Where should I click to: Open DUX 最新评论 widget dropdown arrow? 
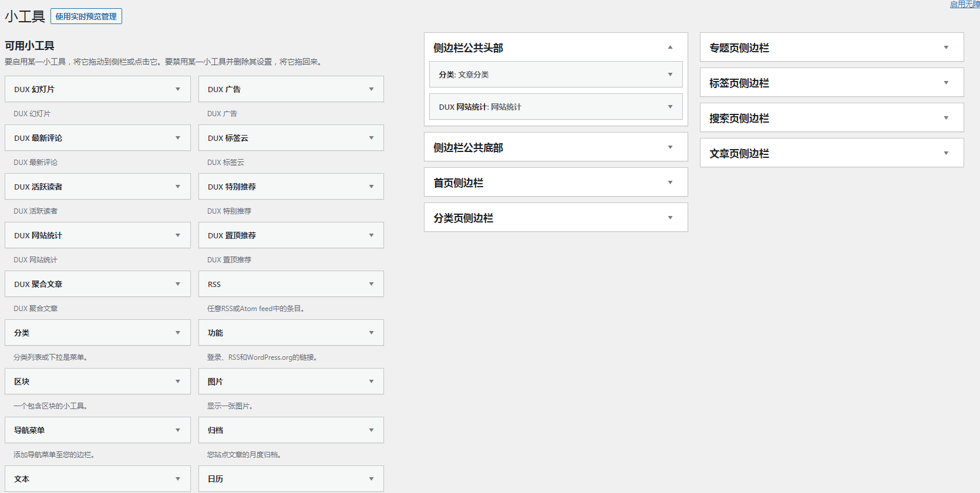pyautogui.click(x=178, y=138)
